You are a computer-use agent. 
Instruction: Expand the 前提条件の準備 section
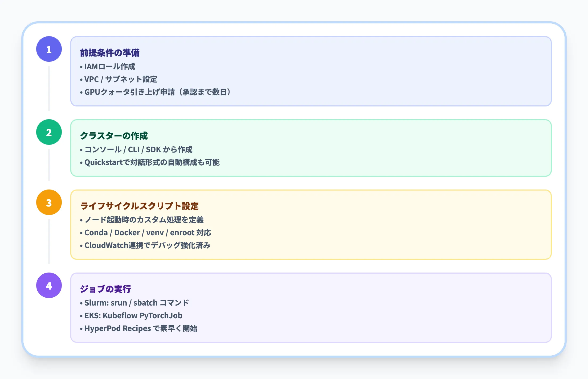click(x=111, y=53)
